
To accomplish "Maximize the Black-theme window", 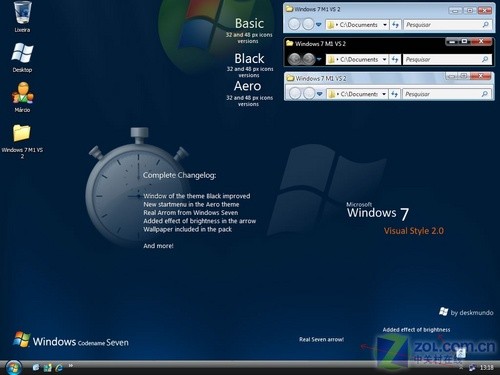I will click(x=465, y=41).
